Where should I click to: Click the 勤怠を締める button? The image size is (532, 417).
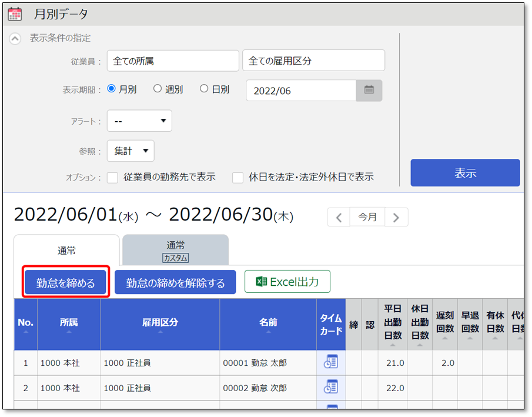pos(66,283)
